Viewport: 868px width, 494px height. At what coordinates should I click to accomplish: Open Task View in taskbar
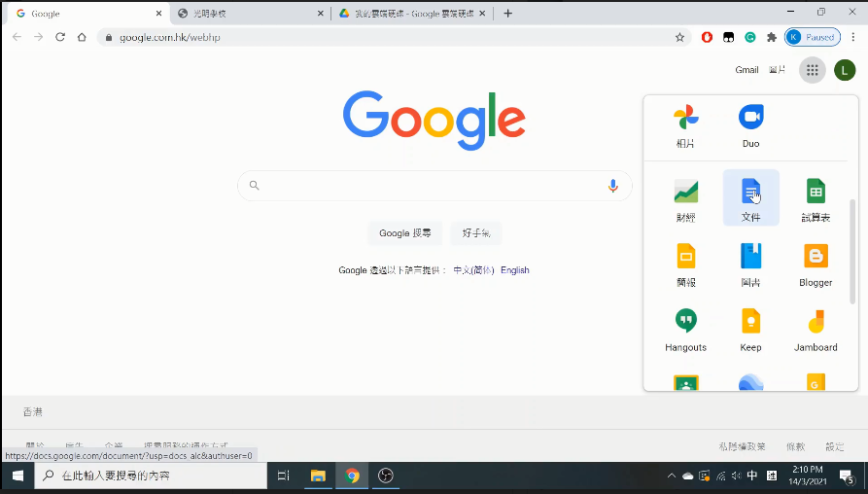[x=284, y=476]
